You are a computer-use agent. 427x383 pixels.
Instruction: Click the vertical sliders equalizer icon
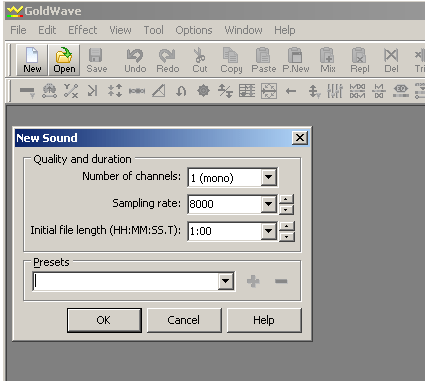335,91
